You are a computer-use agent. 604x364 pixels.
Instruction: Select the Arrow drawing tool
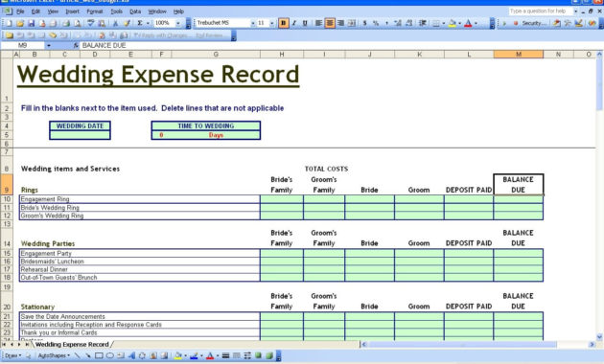pyautogui.click(x=88, y=356)
